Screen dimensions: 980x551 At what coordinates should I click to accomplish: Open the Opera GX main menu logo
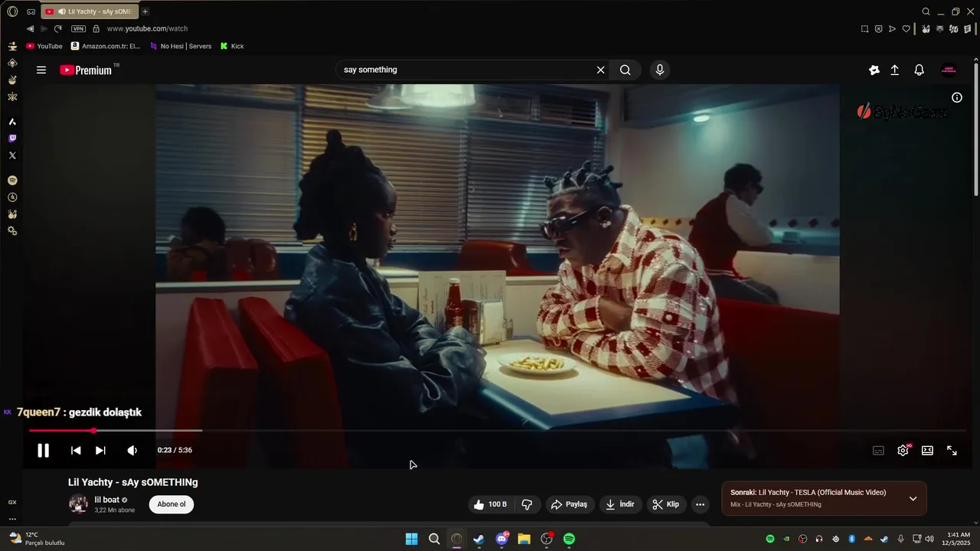12,11
